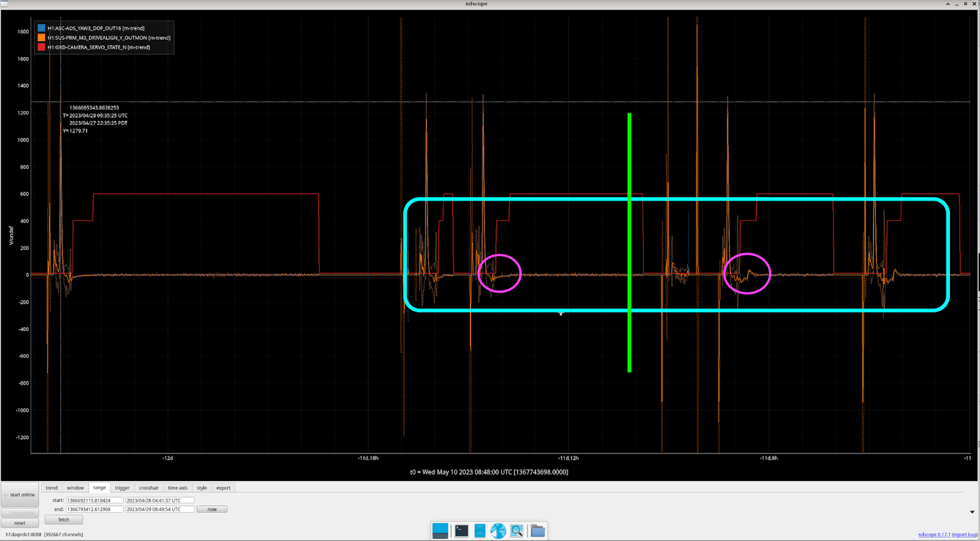Select the export tab
Viewport: 980px width, 541px height.
223,488
